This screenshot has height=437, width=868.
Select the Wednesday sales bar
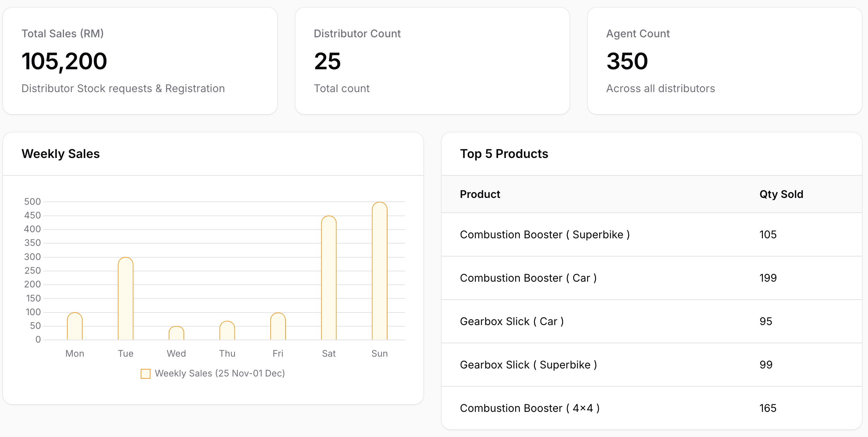pyautogui.click(x=176, y=333)
